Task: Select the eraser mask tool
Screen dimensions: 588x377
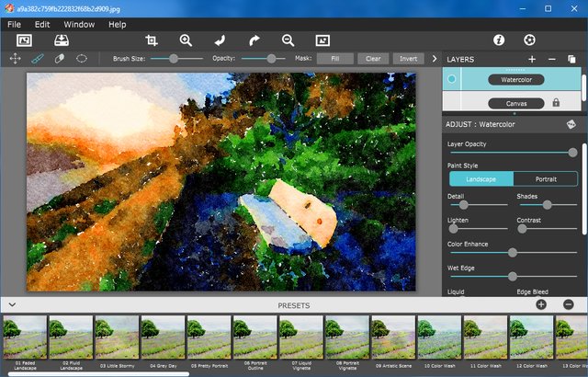Action: pyautogui.click(x=60, y=58)
